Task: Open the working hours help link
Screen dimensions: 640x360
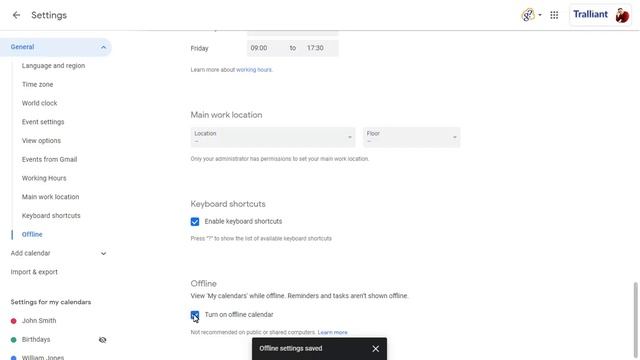Action: click(x=254, y=70)
